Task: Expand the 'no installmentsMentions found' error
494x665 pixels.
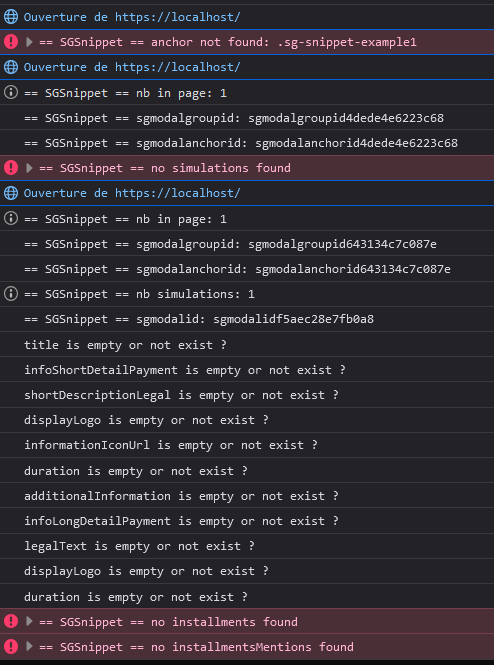Action: (29, 647)
